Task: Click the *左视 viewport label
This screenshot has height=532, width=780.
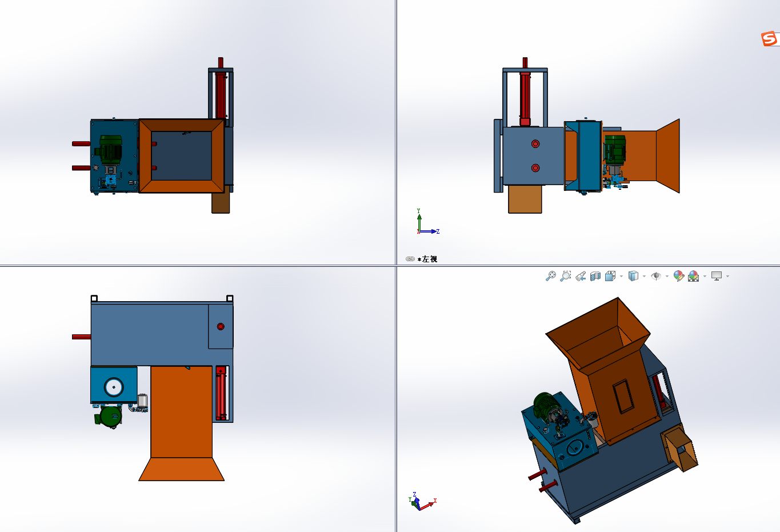Action: coord(427,259)
